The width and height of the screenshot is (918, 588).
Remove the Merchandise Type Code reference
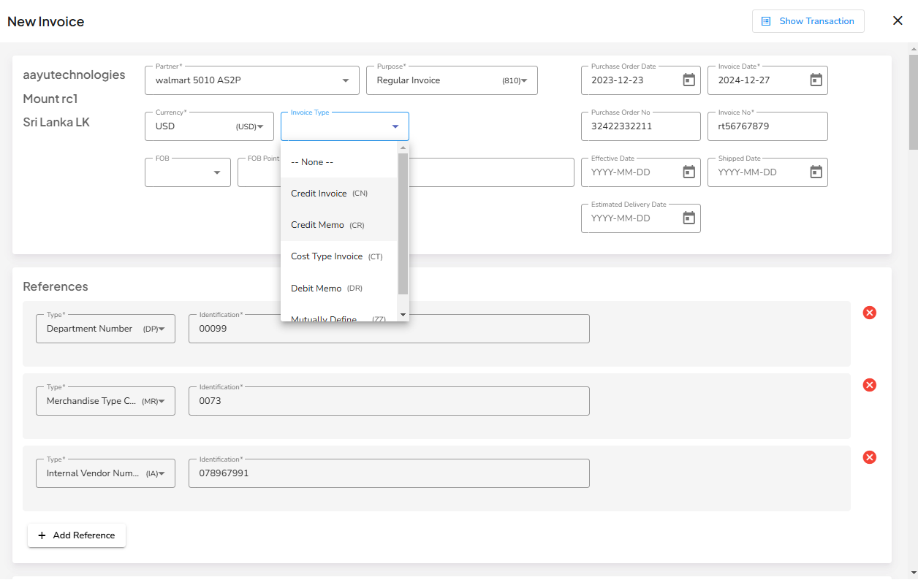point(869,384)
